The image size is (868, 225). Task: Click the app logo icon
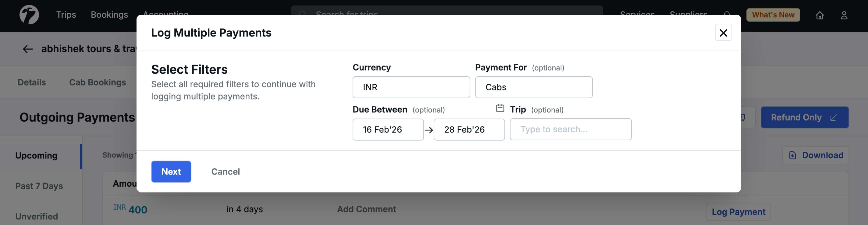coord(29,15)
